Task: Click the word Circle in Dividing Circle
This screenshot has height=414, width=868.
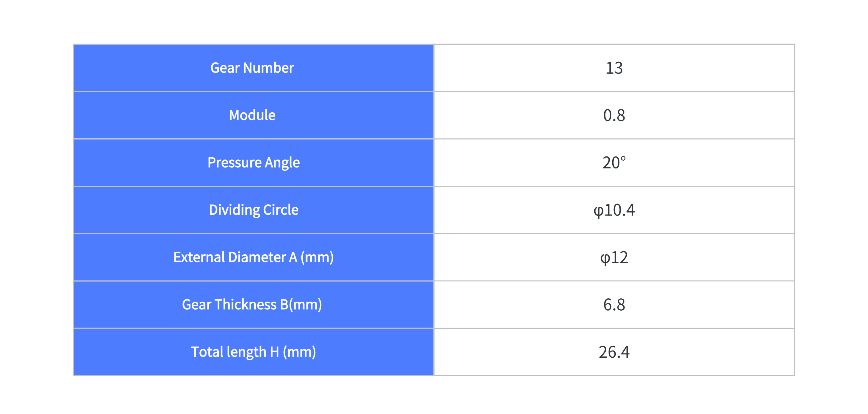Action: [281, 210]
